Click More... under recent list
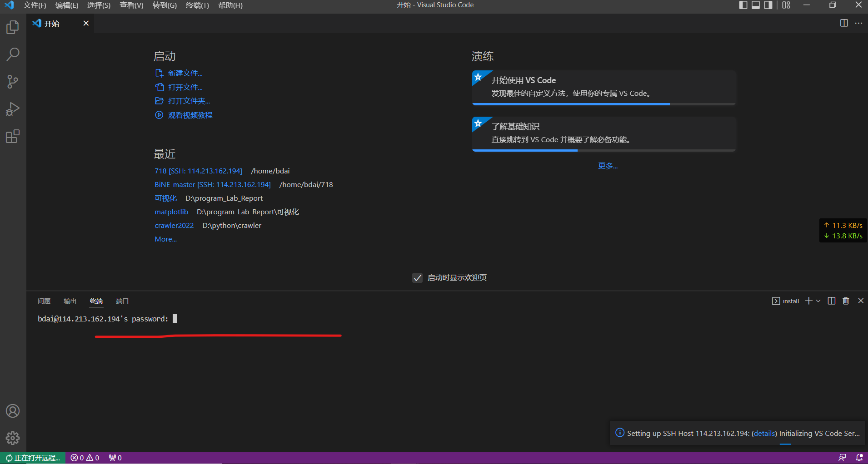Screen dimensions: 868x464 pos(165,239)
